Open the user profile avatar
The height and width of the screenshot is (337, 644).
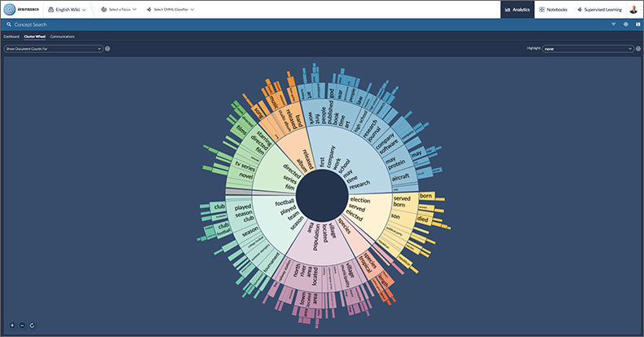tap(633, 9)
